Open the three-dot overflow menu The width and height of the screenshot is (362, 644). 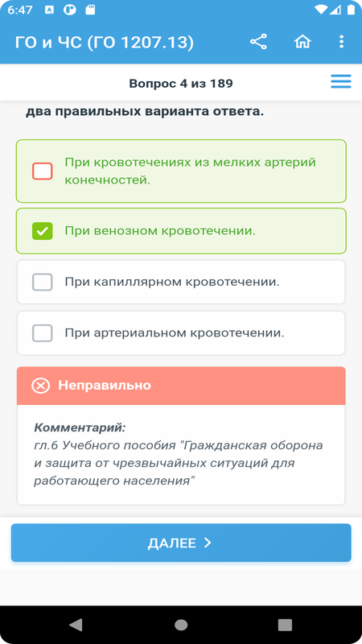pyautogui.click(x=341, y=42)
